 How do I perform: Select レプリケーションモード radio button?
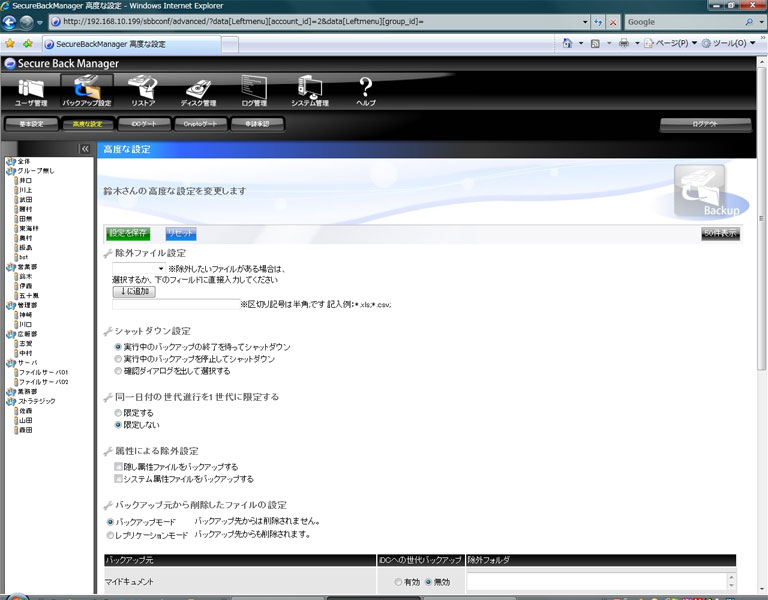[x=110, y=535]
